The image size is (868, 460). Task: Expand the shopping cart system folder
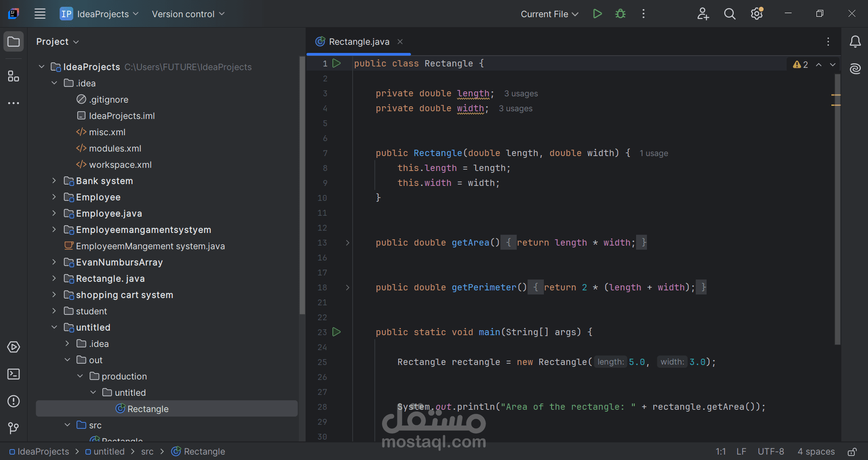(x=54, y=295)
